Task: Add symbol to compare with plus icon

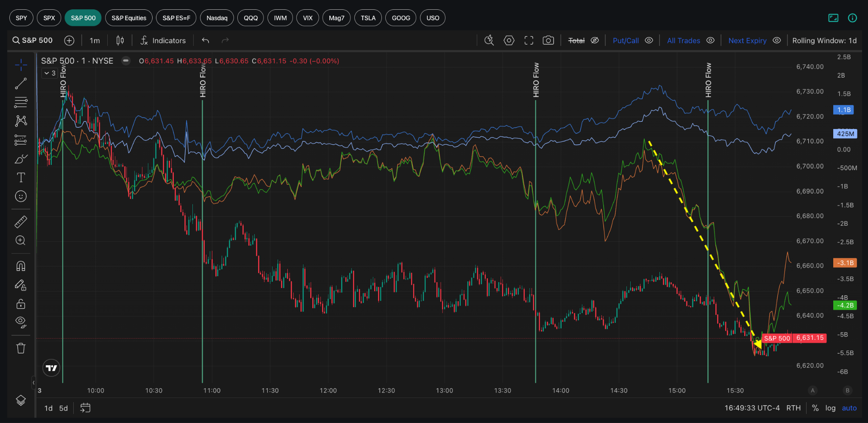Action: (x=69, y=40)
